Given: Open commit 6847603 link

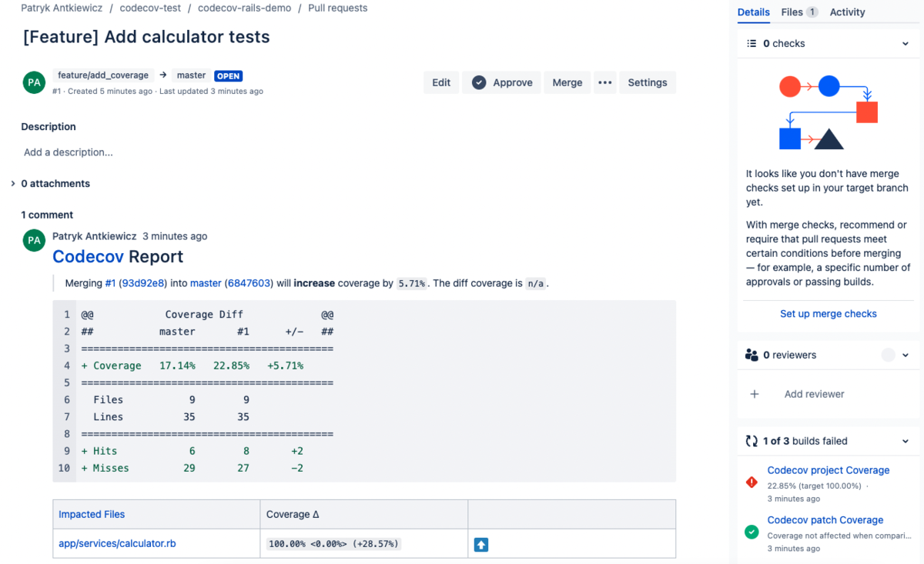Looking at the screenshot, I should point(249,283).
